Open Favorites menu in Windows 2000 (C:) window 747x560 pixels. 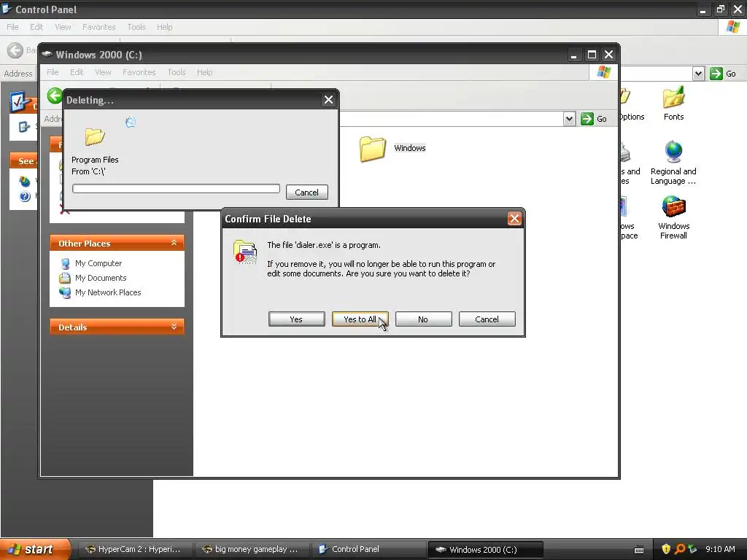[139, 72]
